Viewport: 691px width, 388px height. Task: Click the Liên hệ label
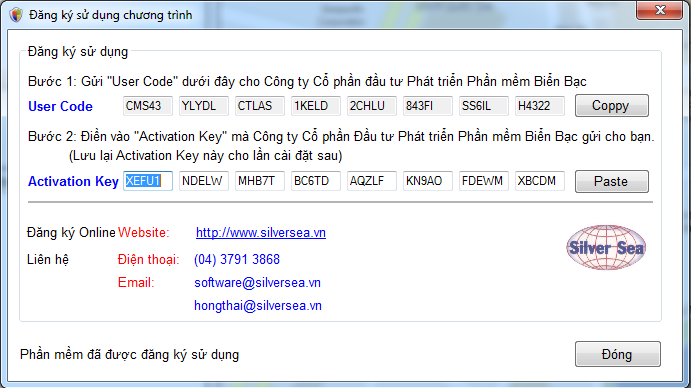point(48,259)
